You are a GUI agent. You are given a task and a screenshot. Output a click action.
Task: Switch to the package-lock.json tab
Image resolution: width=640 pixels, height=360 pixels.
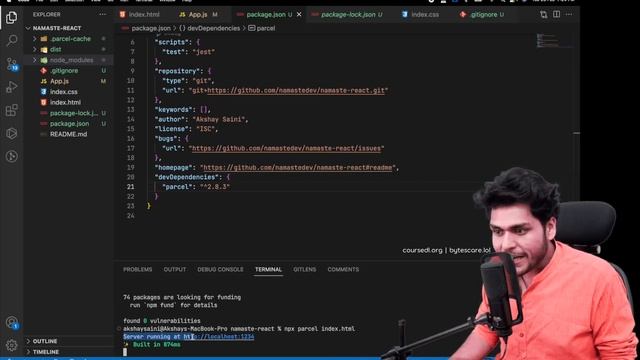click(347, 14)
